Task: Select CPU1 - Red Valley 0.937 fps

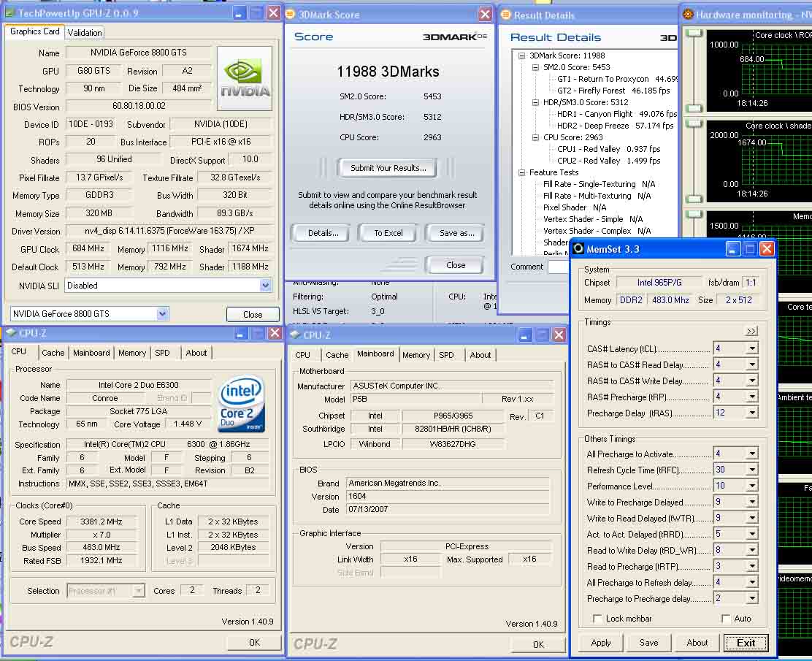Action: [608, 149]
